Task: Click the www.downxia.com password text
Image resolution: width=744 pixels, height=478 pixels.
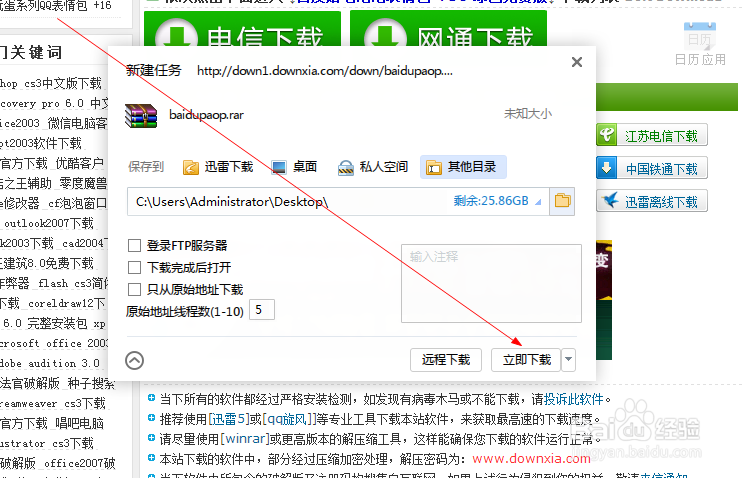Action: [531, 459]
